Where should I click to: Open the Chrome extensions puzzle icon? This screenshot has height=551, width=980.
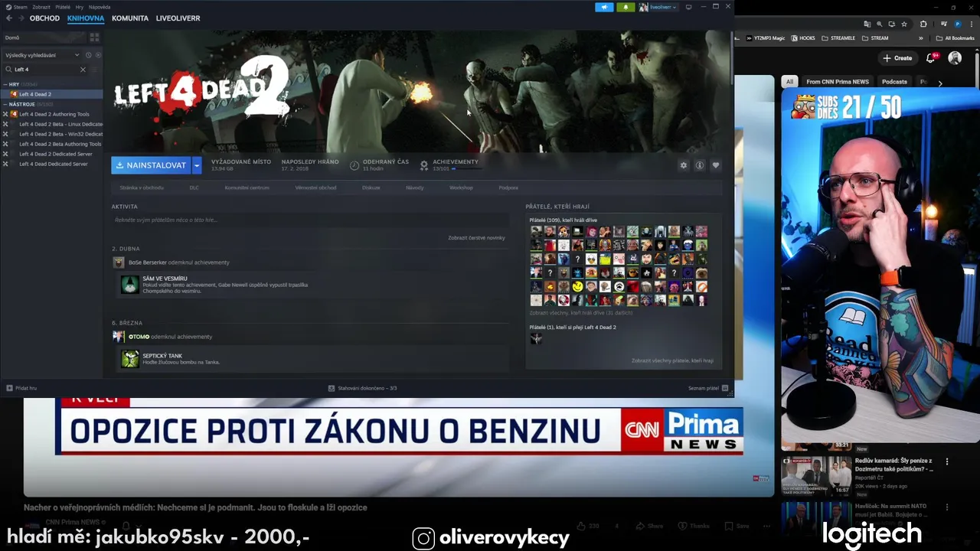click(x=923, y=24)
